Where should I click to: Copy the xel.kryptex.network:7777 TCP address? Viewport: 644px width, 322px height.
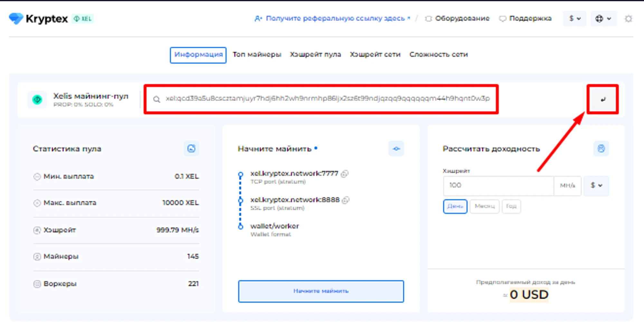345,174
